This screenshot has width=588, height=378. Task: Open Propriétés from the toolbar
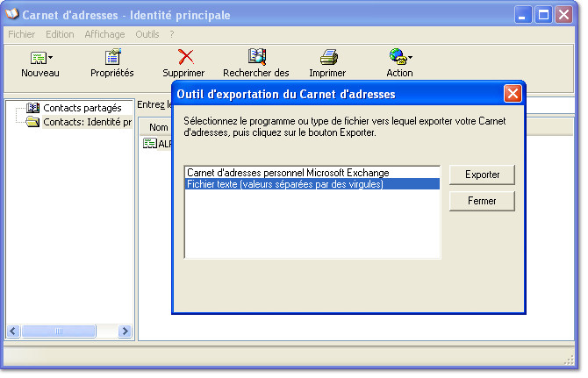point(111,63)
